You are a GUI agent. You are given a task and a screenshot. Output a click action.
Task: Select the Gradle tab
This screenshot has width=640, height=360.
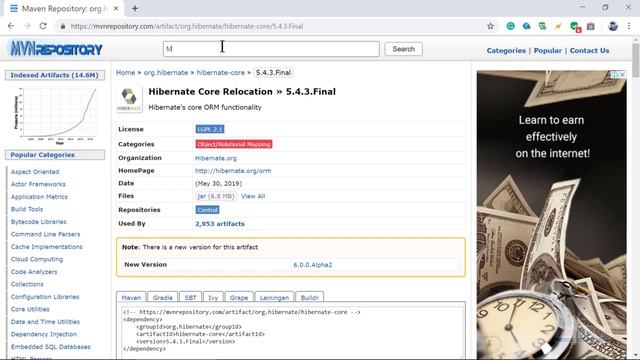(162, 297)
